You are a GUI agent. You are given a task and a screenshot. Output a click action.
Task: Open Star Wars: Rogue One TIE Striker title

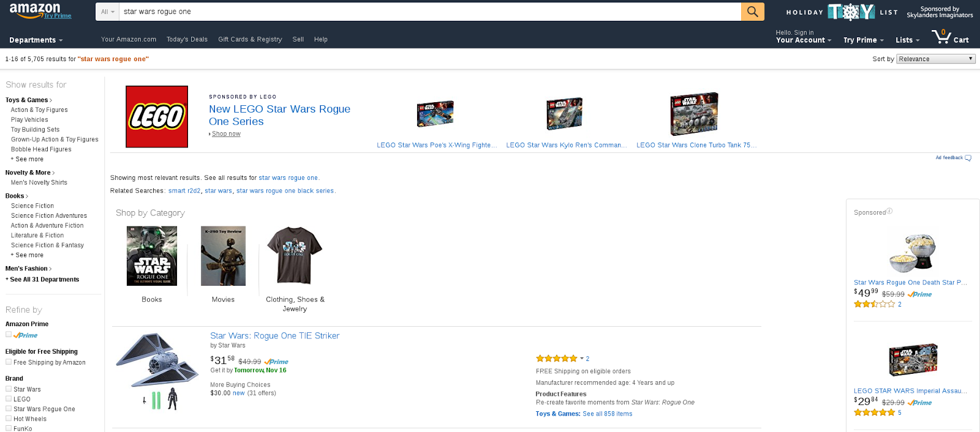pyautogui.click(x=274, y=335)
